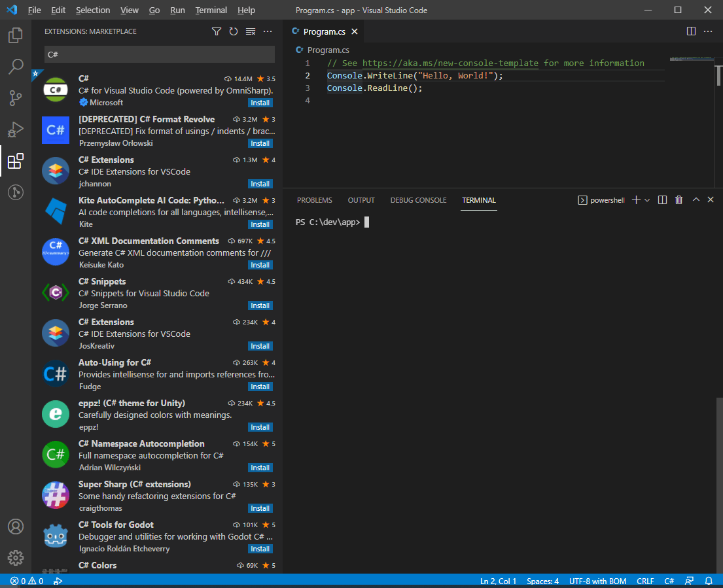723x588 pixels.
Task: Open the aka.ms new-console-template link
Action: (450, 63)
